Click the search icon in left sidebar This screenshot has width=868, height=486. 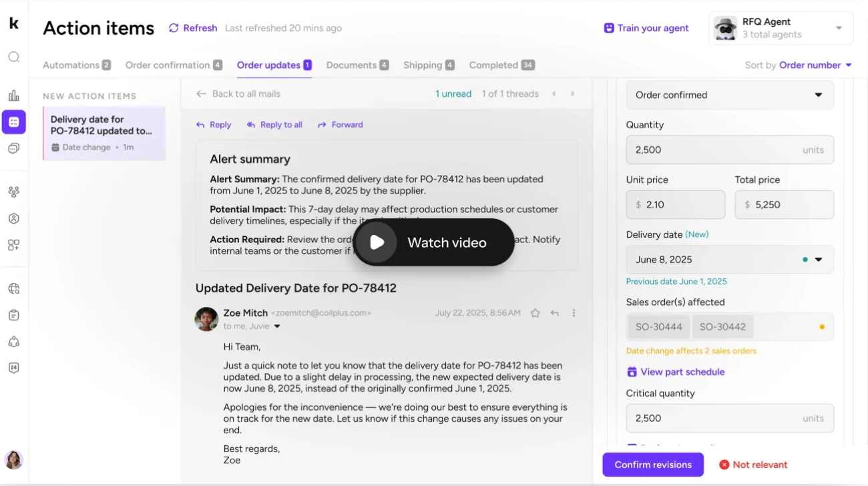(14, 57)
